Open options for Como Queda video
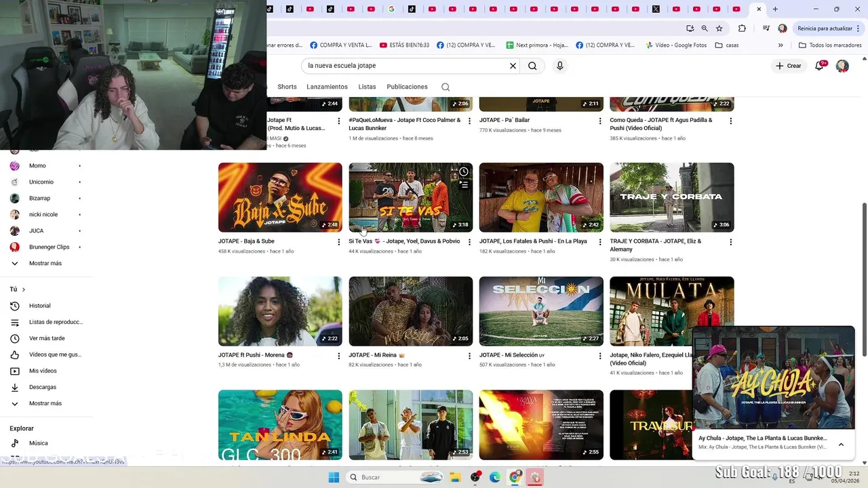The width and height of the screenshot is (868, 488). (730, 121)
